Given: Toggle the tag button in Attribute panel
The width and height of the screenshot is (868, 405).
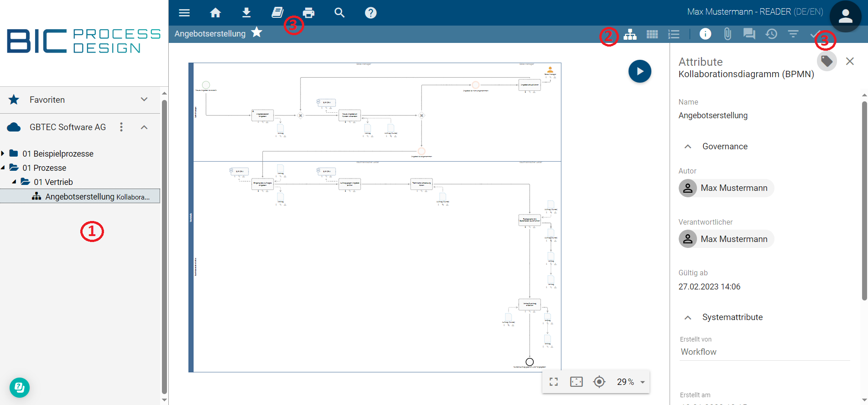Looking at the screenshot, I should click(x=826, y=61).
